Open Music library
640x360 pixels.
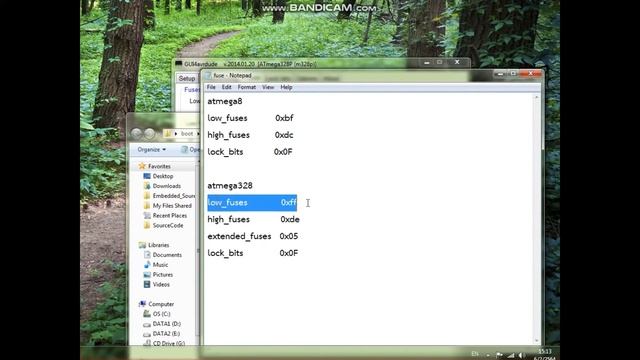[x=160, y=265]
